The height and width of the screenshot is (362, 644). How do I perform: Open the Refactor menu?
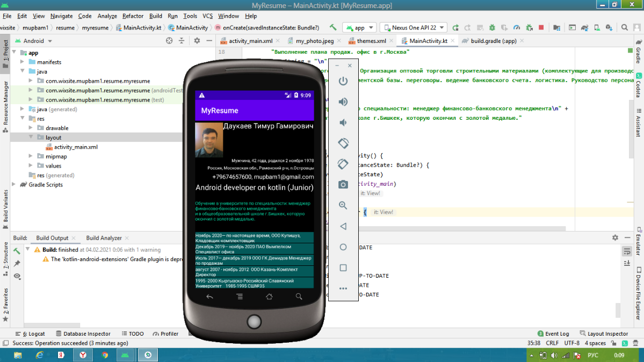point(133,16)
